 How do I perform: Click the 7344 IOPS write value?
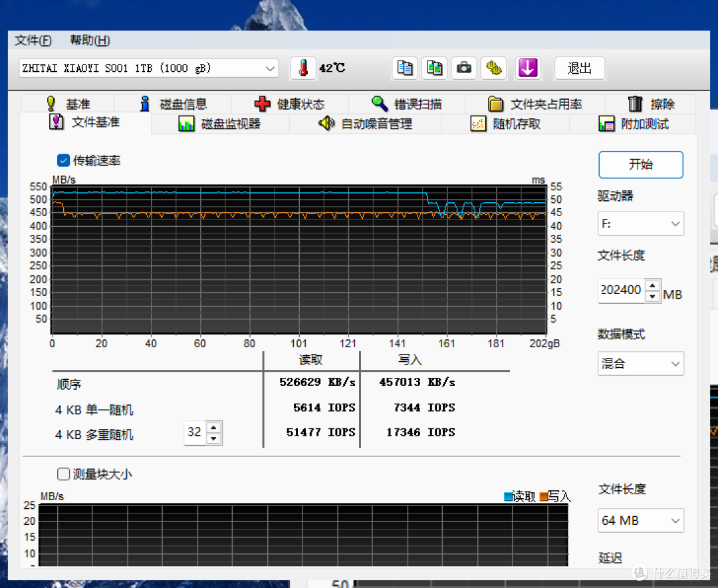(x=424, y=408)
